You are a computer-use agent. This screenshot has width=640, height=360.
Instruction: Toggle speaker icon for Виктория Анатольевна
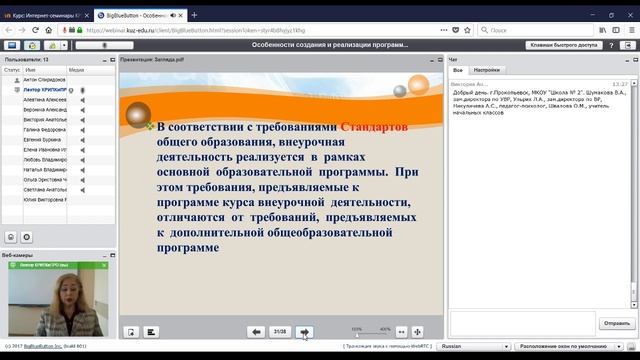click(82, 120)
